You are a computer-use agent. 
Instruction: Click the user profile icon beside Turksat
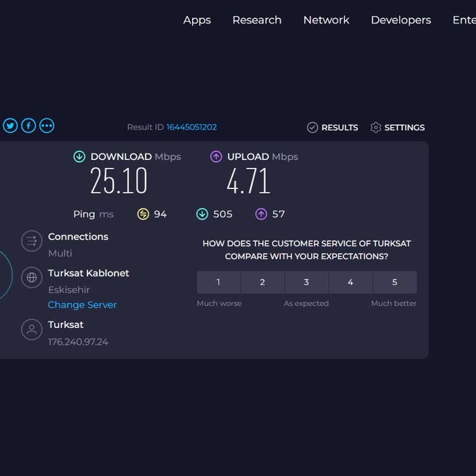pyautogui.click(x=32, y=329)
